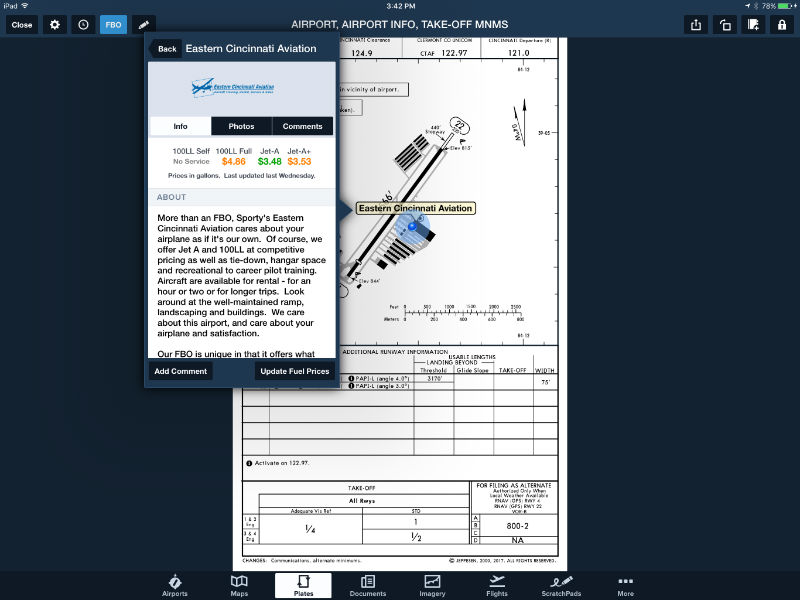The width and height of the screenshot is (800, 600).
Task: Tap the 121.0 departure frequency on plate
Action: 518,53
